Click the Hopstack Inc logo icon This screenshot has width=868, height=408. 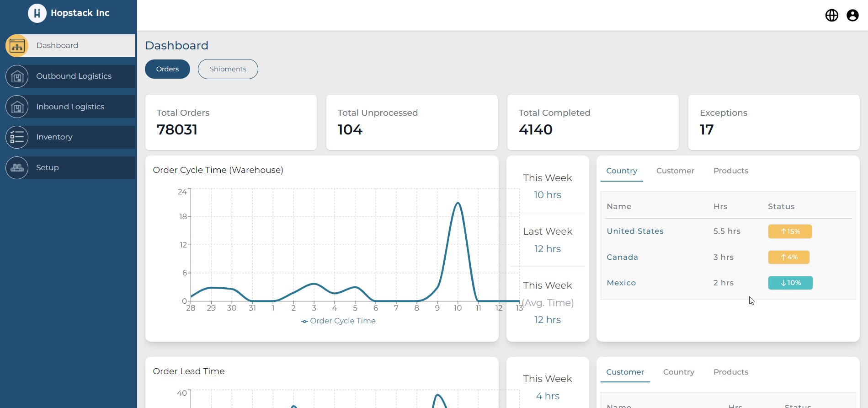(37, 13)
